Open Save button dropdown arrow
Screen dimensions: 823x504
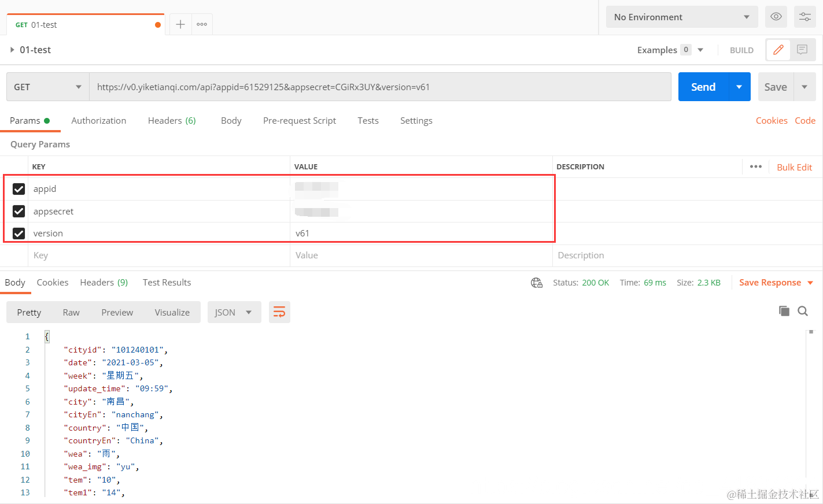click(804, 87)
